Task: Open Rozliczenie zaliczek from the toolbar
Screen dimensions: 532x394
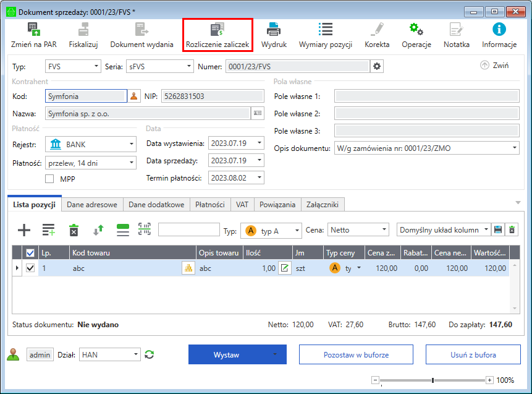Action: [217, 35]
